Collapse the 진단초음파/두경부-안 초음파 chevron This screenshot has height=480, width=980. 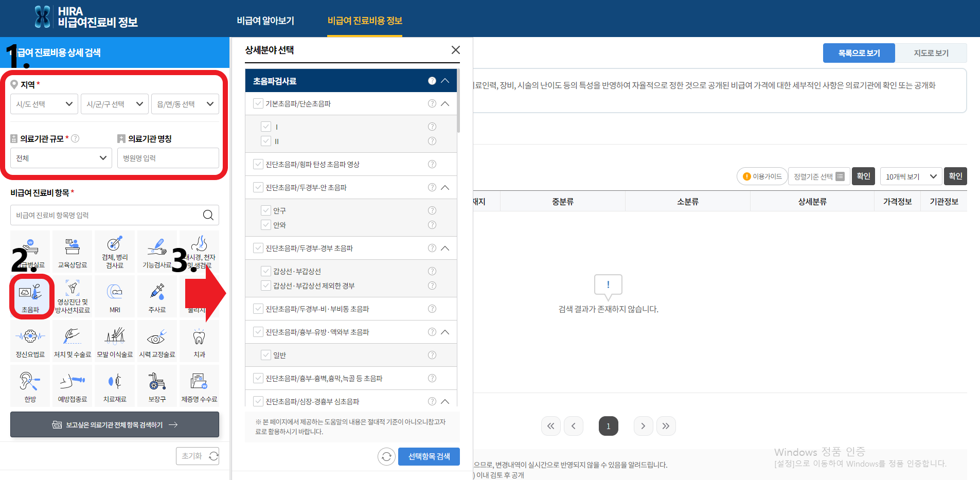click(x=446, y=187)
